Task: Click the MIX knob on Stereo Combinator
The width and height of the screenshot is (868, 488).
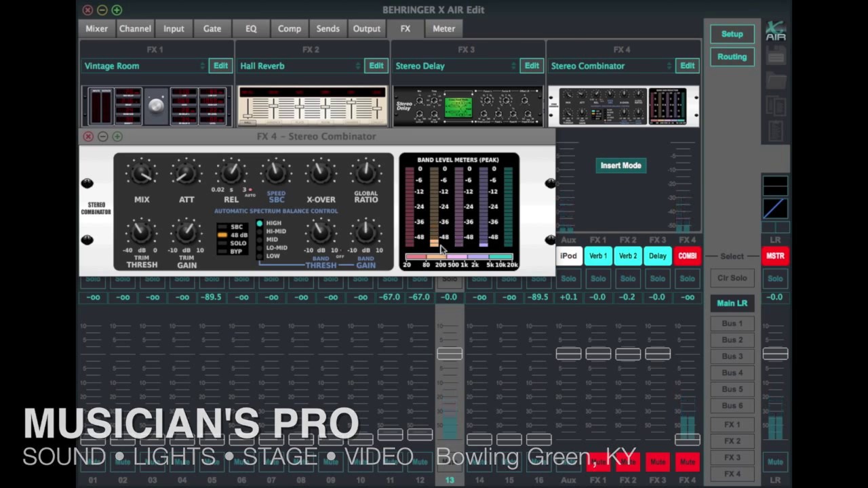Action: (141, 174)
